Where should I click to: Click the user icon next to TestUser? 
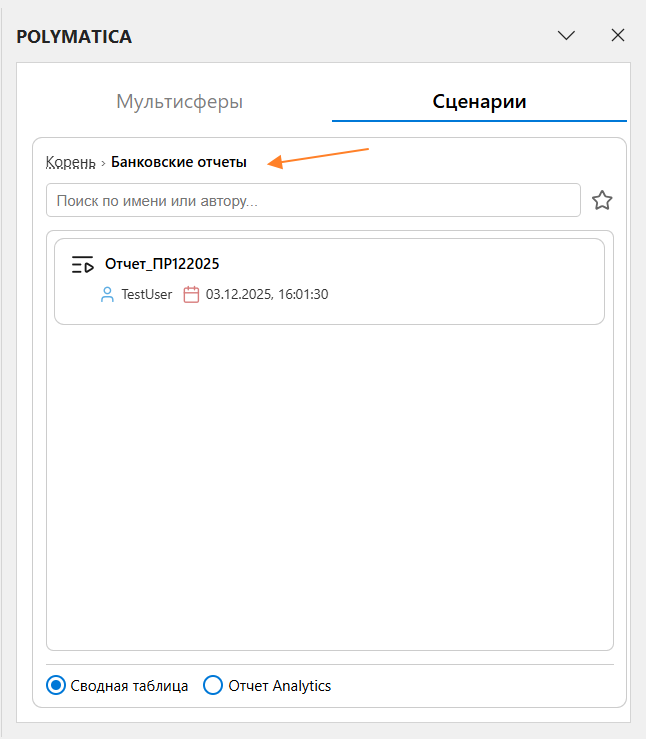108,295
